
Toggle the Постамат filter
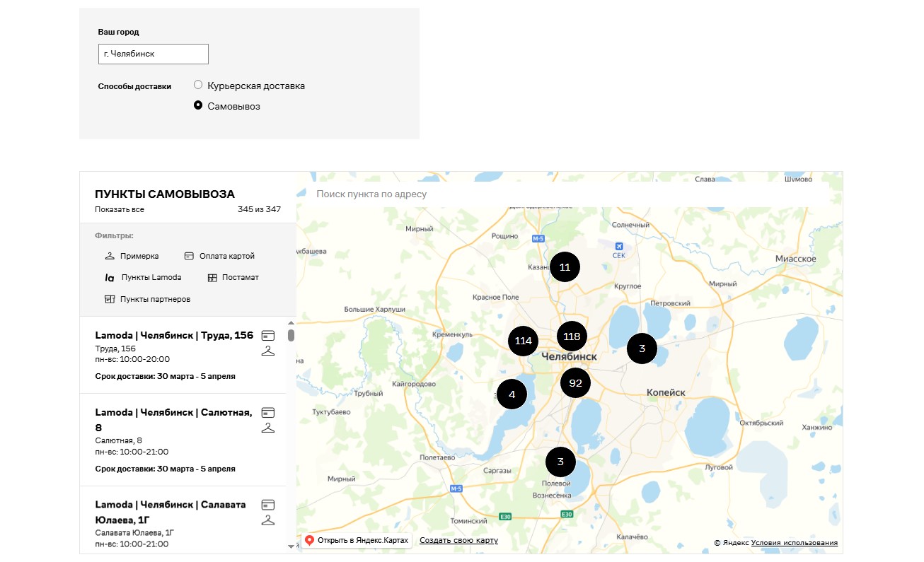(x=233, y=277)
